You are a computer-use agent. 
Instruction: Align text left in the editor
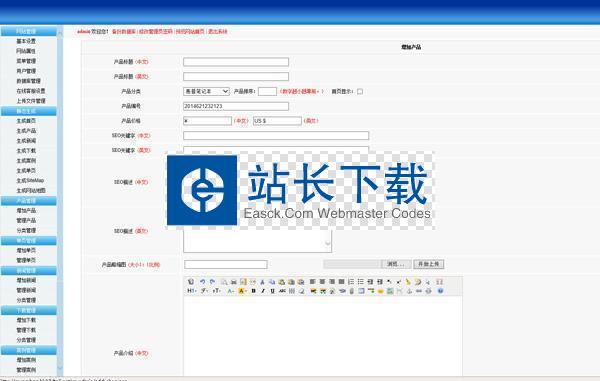click(x=312, y=282)
